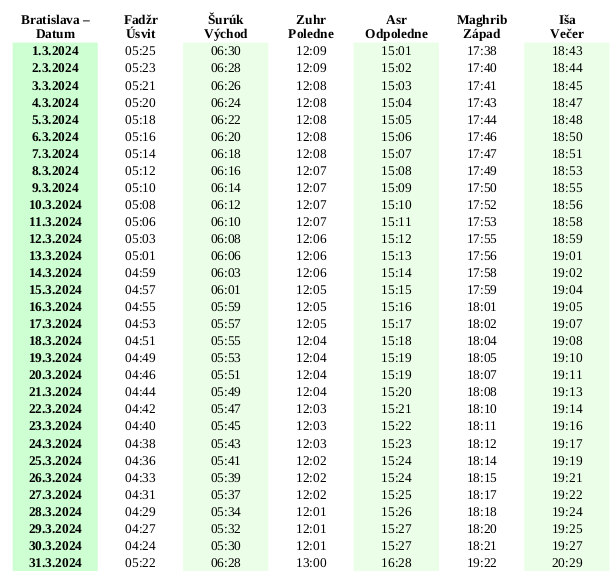This screenshot has width=611, height=585.
Task: Select the date cell 1.3.2024
Action: [55, 51]
